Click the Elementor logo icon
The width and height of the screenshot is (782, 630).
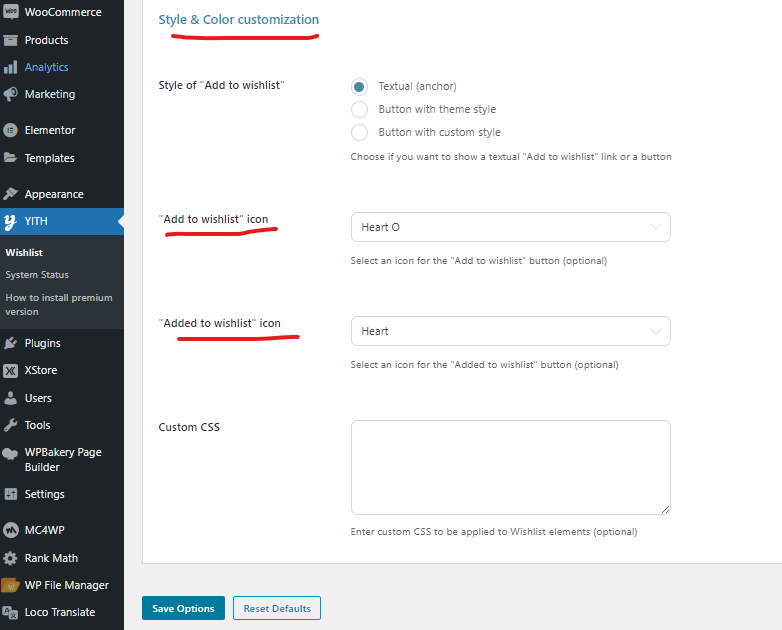tap(10, 130)
